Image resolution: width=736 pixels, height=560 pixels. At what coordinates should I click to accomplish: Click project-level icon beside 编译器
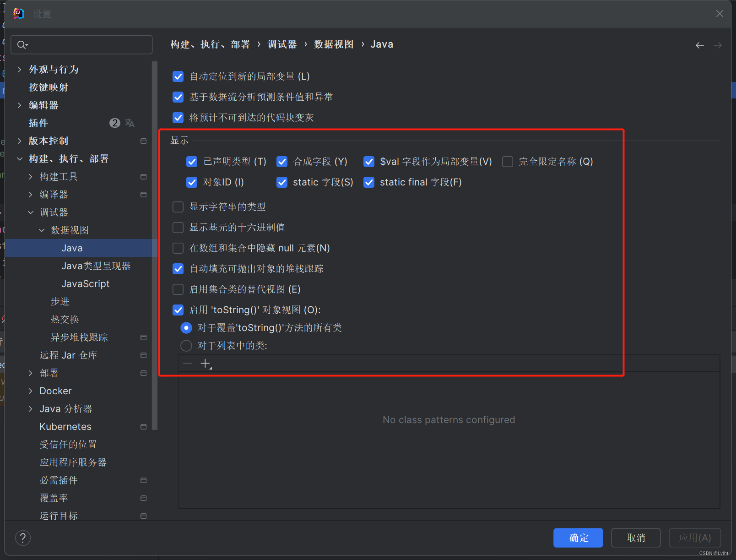point(143,195)
